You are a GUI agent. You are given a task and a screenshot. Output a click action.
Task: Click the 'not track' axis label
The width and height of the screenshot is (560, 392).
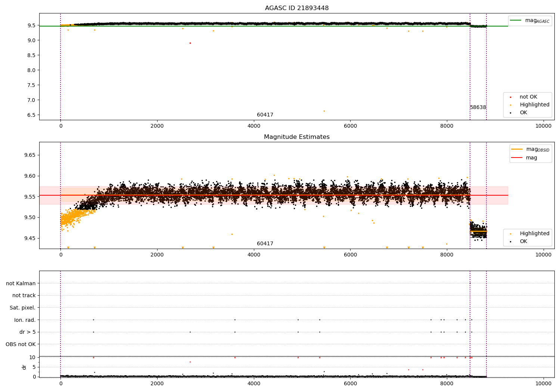[24, 296]
